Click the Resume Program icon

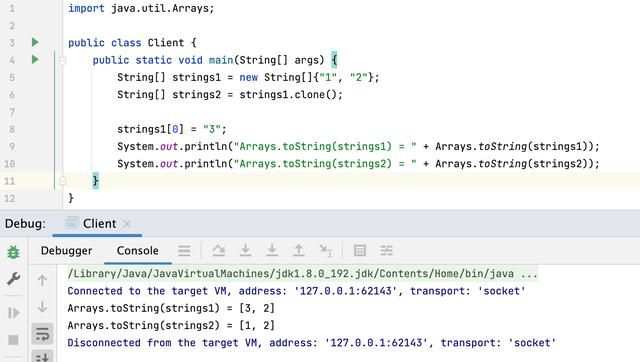(x=13, y=313)
